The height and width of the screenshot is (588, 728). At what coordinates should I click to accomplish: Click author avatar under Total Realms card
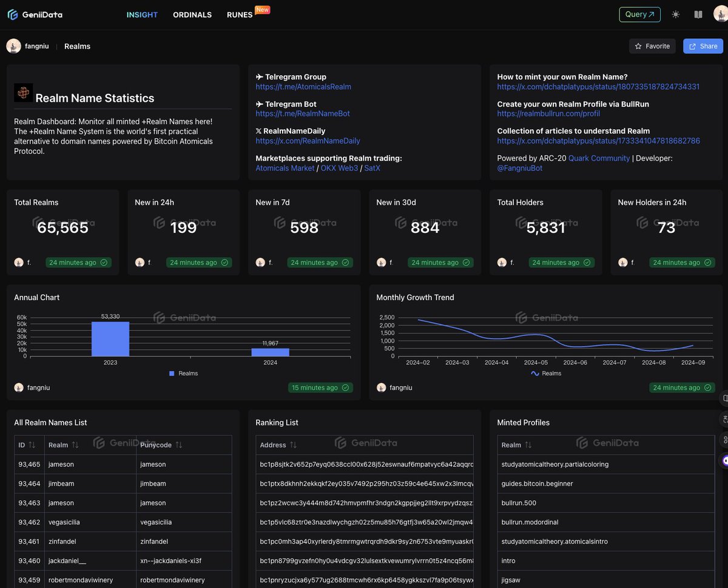(x=19, y=262)
